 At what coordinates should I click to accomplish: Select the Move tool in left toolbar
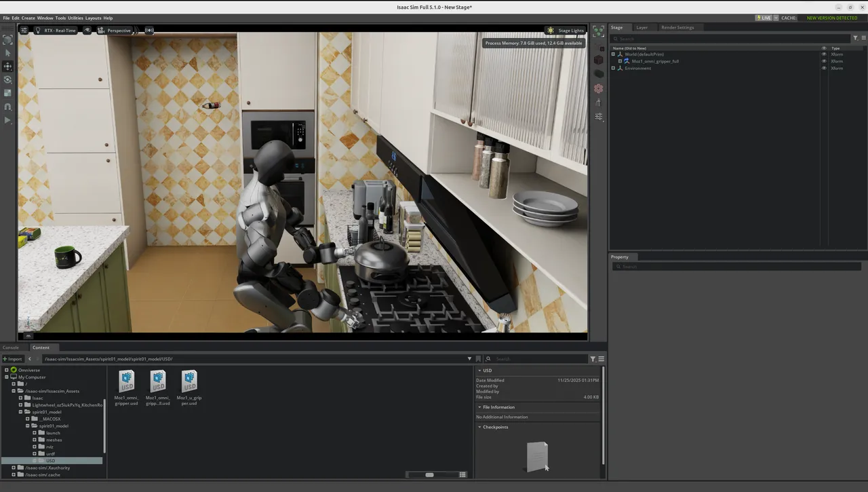(x=7, y=66)
